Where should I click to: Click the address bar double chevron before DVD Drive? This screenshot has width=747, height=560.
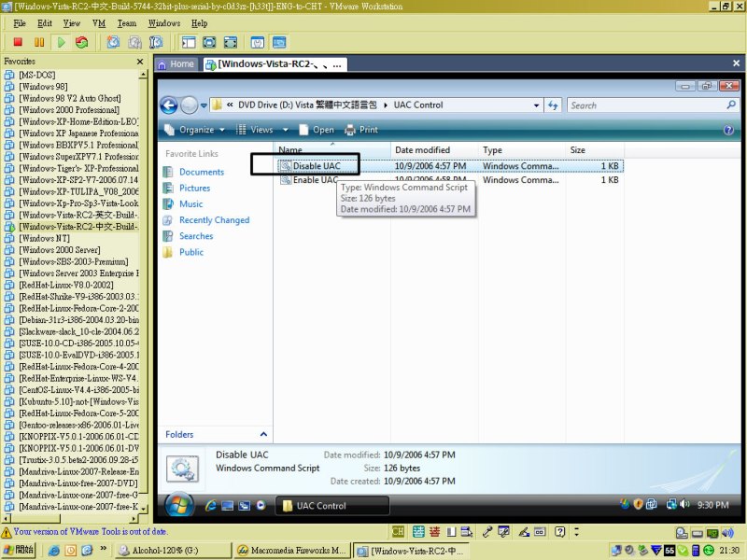pyautogui.click(x=230, y=105)
